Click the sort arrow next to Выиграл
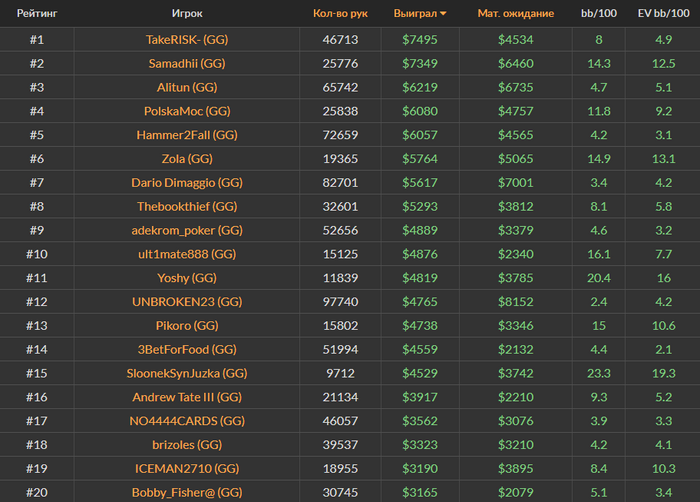Viewport: 700px width, 502px height. pyautogui.click(x=443, y=14)
